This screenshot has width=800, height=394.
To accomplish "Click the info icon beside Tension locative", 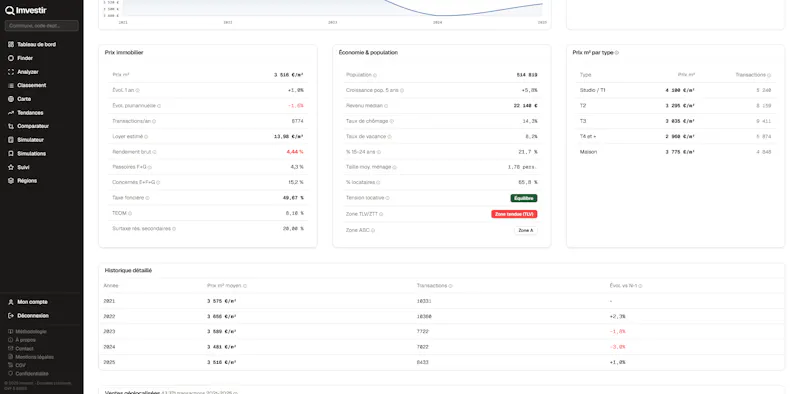I will point(388,198).
